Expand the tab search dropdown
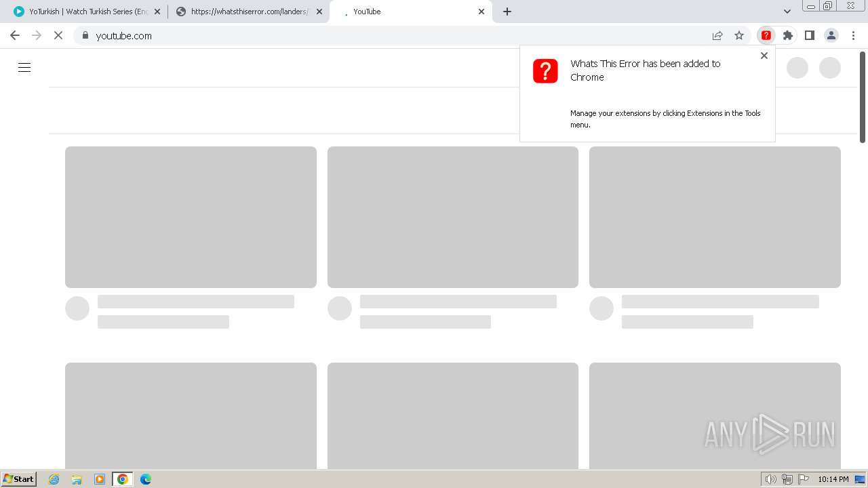 (787, 12)
